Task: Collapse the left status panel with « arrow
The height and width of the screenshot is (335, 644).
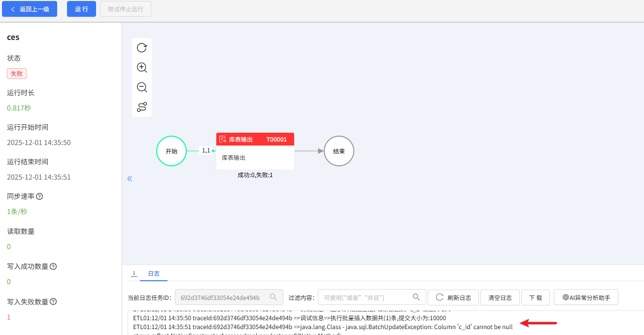Action: pyautogui.click(x=130, y=178)
